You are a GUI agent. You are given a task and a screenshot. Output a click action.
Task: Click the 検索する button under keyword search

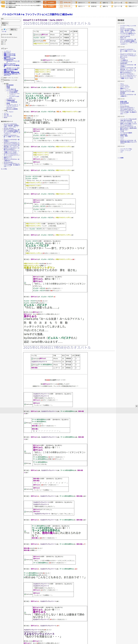[5, 23]
